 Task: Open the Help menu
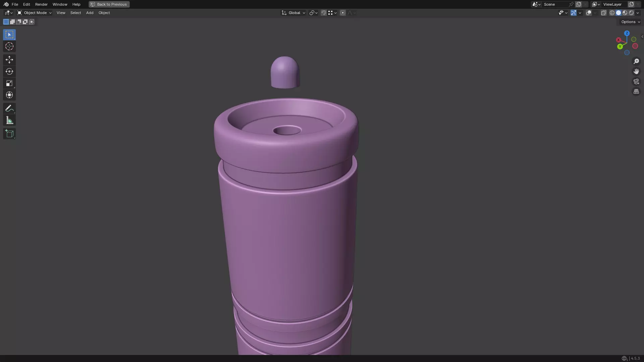tap(76, 4)
